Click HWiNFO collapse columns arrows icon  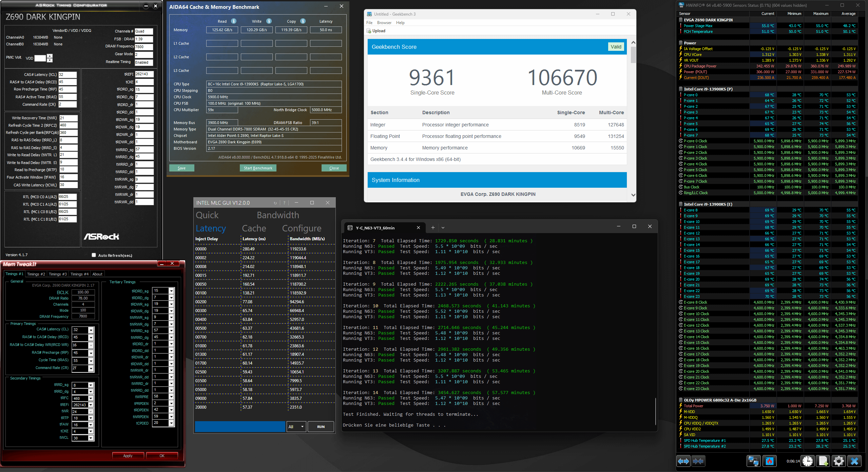698,461
